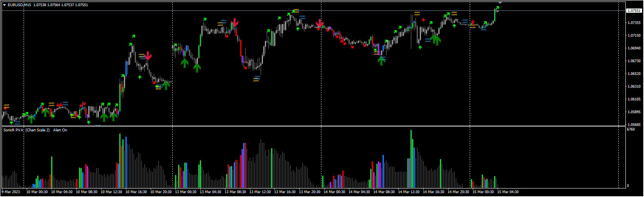Click price level 1.06310 on the axis
The image size is (644, 197).
pos(634,87)
